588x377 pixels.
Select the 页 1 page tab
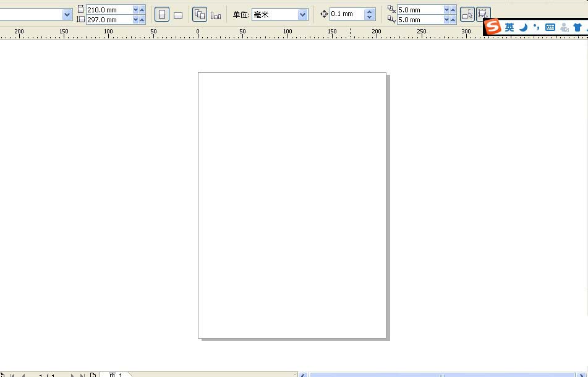(x=116, y=375)
